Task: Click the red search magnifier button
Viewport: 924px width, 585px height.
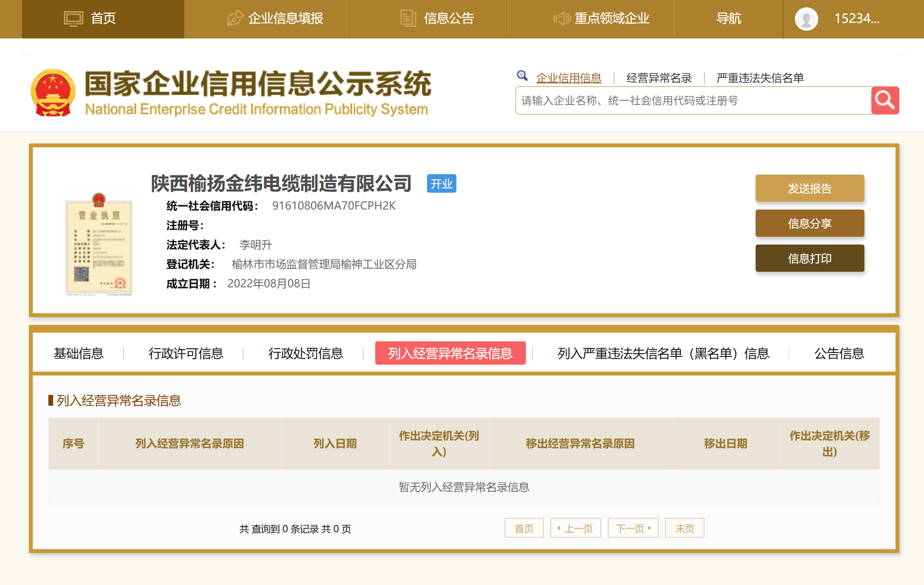Action: click(x=885, y=101)
